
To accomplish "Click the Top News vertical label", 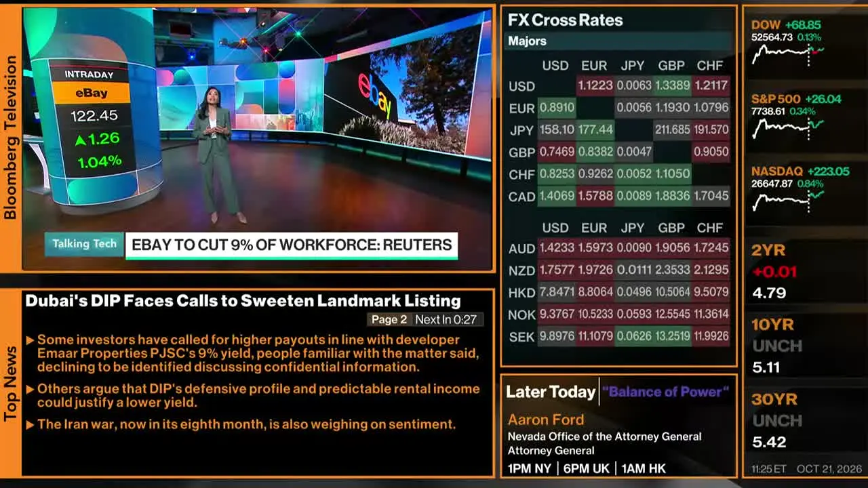I will coord(10,384).
